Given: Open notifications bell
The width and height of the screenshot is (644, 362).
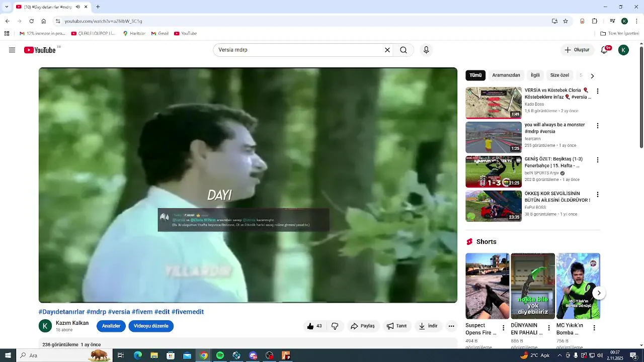Looking at the screenshot, I should (605, 50).
